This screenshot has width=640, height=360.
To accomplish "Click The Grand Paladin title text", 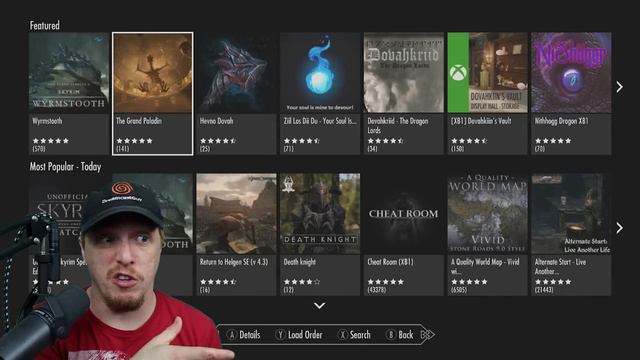I will click(x=139, y=121).
